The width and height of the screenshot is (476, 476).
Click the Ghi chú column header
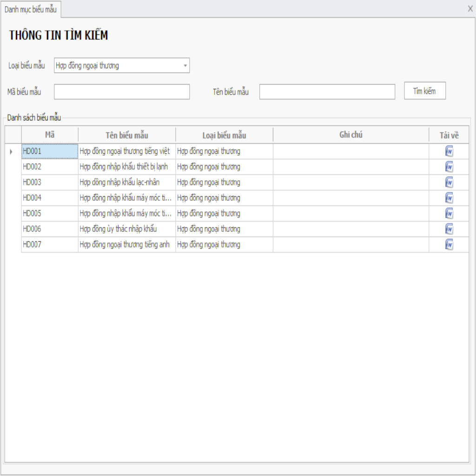click(x=350, y=135)
